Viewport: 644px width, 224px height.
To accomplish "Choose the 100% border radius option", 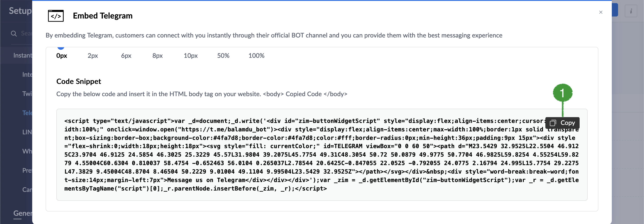I will pyautogui.click(x=256, y=55).
